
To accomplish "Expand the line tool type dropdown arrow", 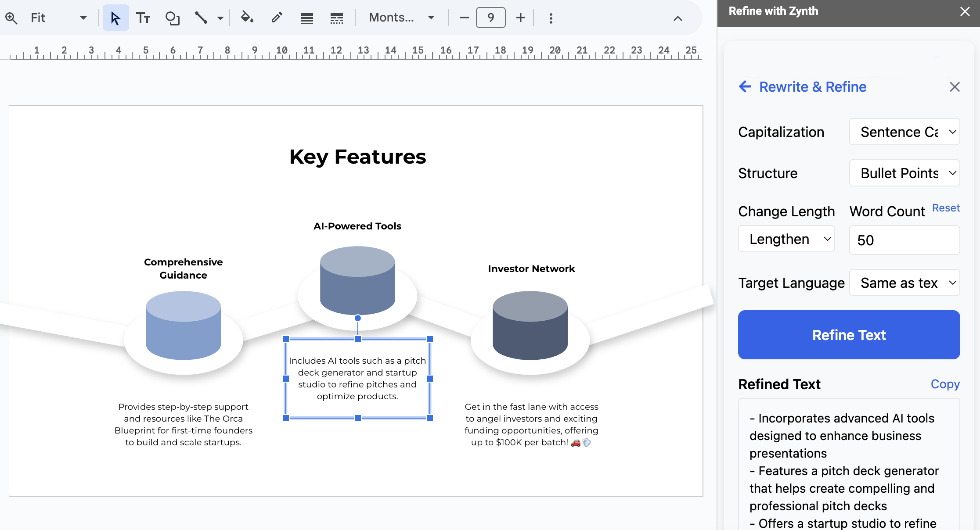I will [x=220, y=18].
